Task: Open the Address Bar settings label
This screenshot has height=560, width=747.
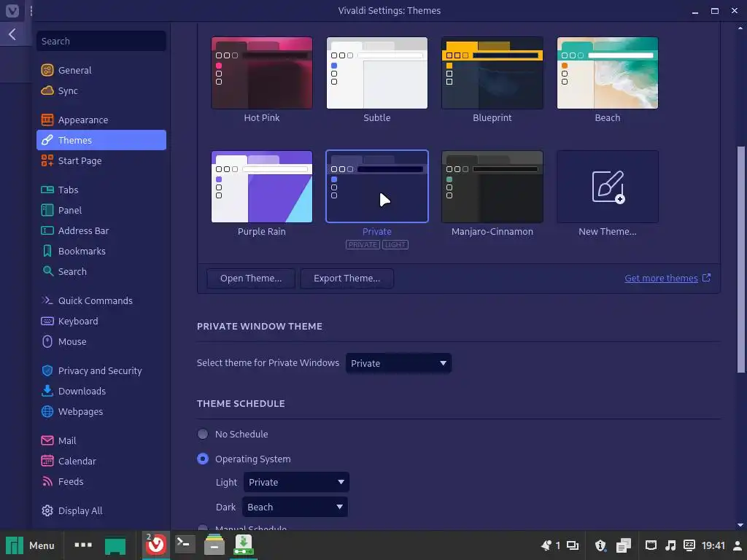Action: [83, 231]
